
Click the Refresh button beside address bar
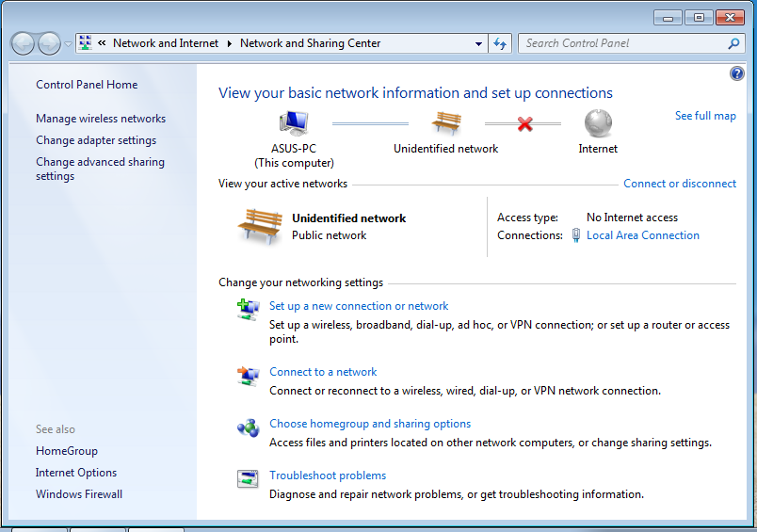coord(500,44)
